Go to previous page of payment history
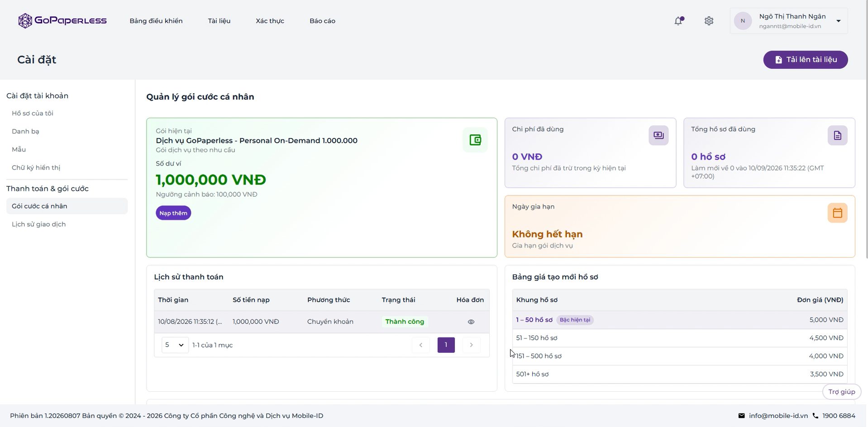The width and height of the screenshot is (868, 427). point(420,345)
